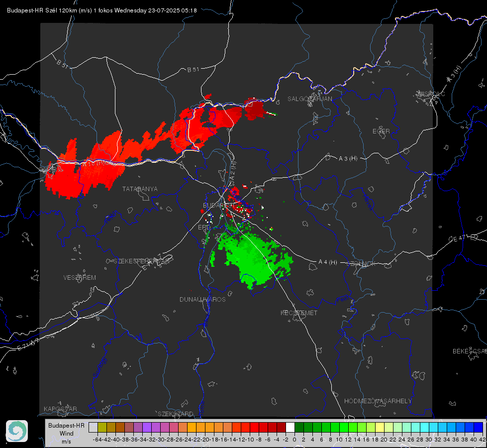Click the light gray leftmost legend swatch
The height and width of the screenshot is (448, 487).
tap(93, 427)
